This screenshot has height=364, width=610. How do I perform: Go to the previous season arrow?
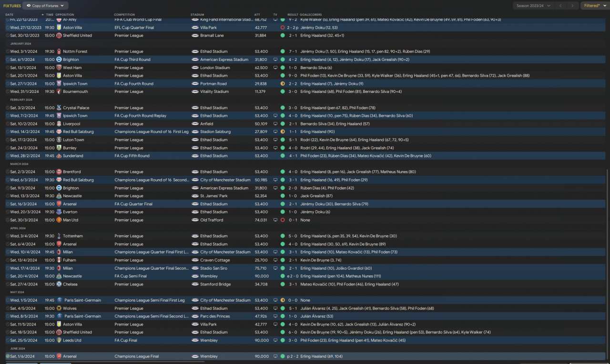click(561, 6)
